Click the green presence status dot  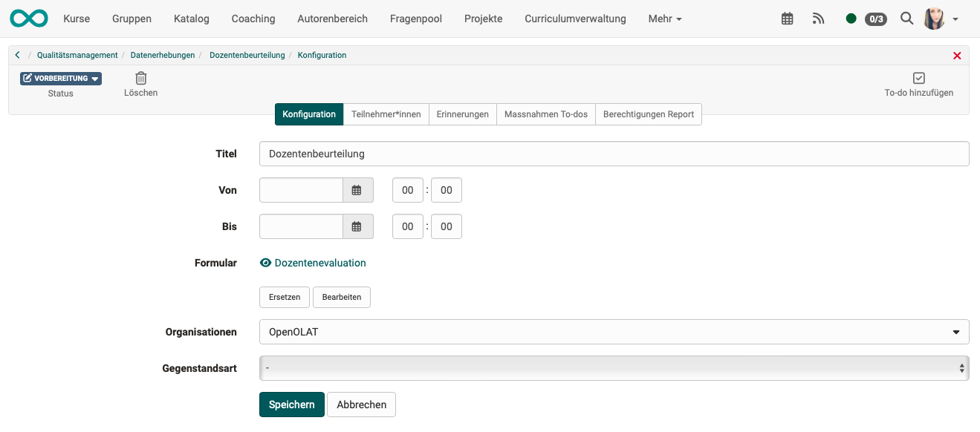(851, 18)
